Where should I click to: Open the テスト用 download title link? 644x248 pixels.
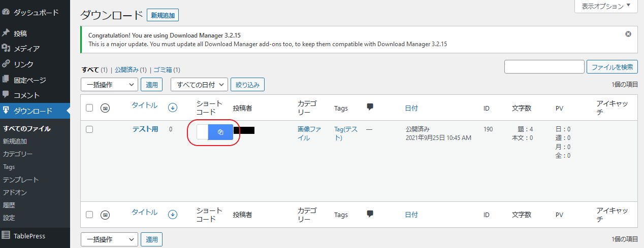(145, 129)
